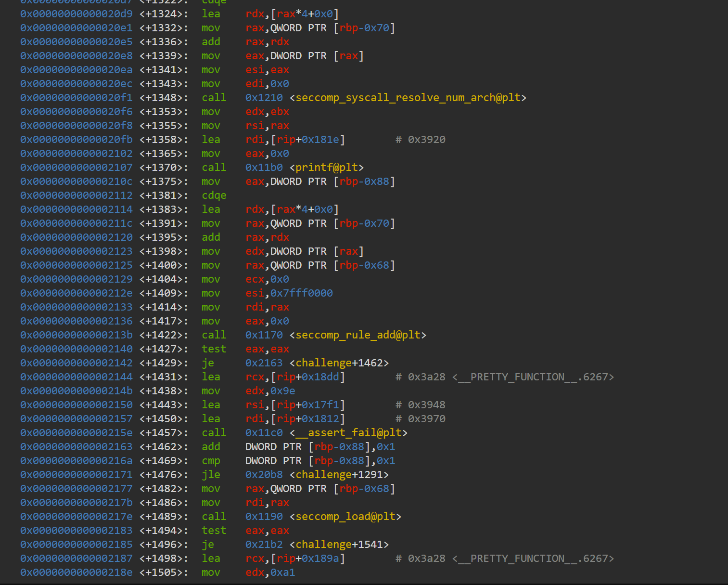This screenshot has height=585, width=728.
Task: Select rip+0x181e operand
Action: click(x=308, y=140)
